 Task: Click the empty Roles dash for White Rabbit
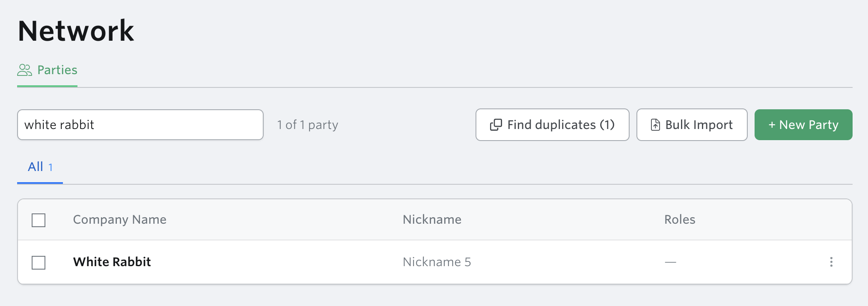[x=670, y=262]
